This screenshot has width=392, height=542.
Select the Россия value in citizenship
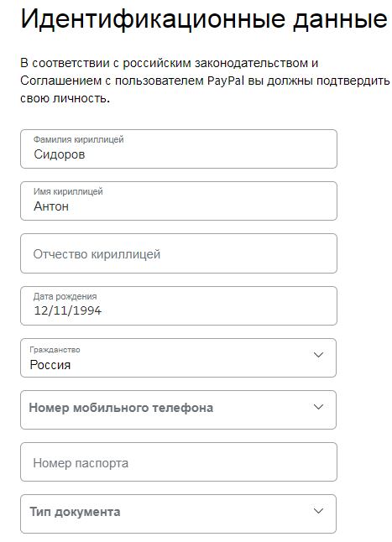pos(50,365)
